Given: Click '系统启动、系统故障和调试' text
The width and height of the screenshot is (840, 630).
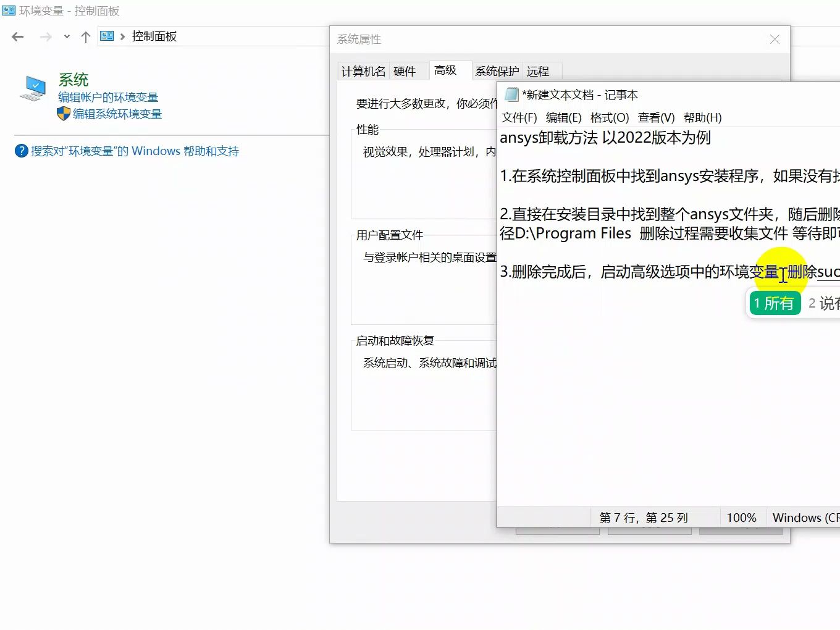Looking at the screenshot, I should click(x=430, y=363).
